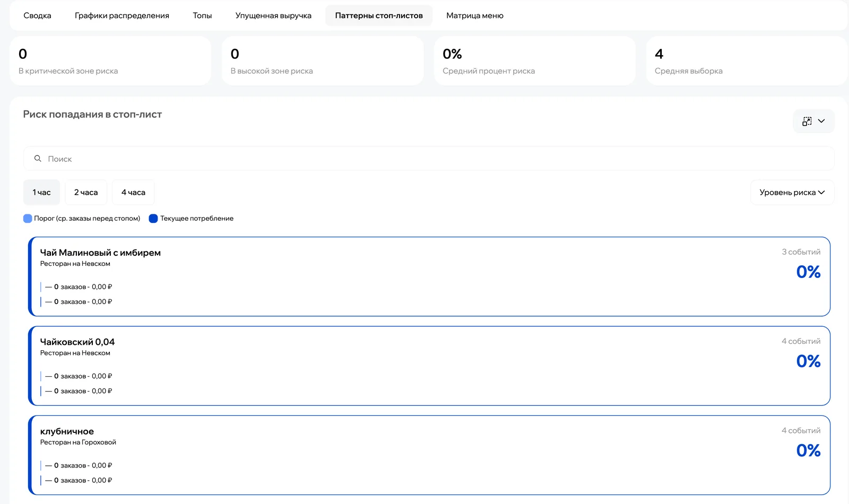The width and height of the screenshot is (849, 504).
Task: Click the В критической зоне риска card
Action: pyautogui.click(x=110, y=60)
